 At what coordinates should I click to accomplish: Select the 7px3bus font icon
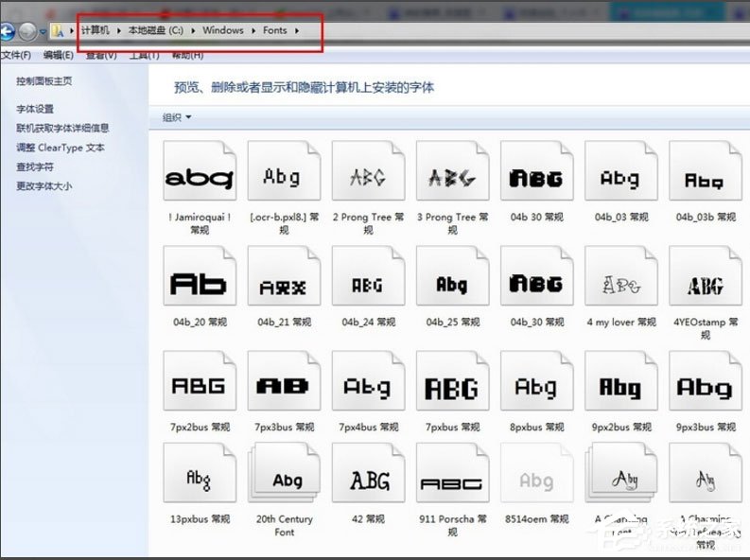[284, 380]
